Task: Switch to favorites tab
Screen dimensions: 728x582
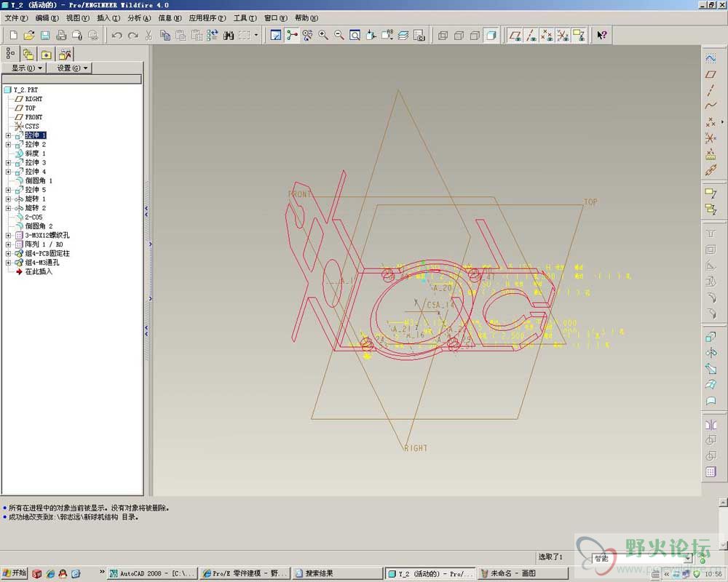Action: (x=47, y=55)
